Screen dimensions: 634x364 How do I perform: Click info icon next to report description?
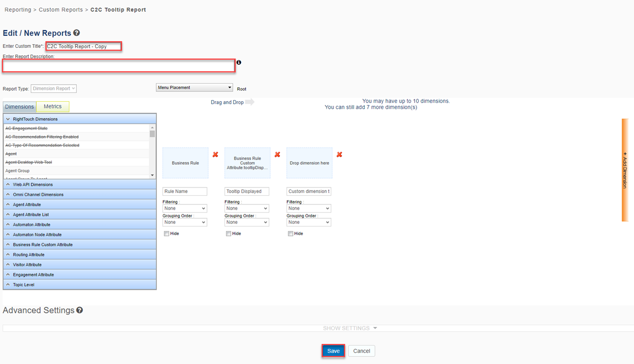tap(239, 63)
